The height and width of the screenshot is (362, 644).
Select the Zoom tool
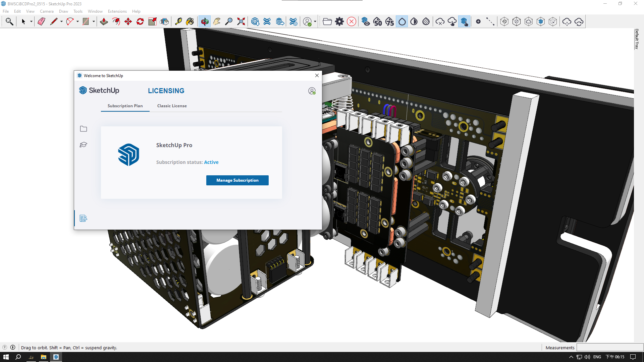coord(229,22)
